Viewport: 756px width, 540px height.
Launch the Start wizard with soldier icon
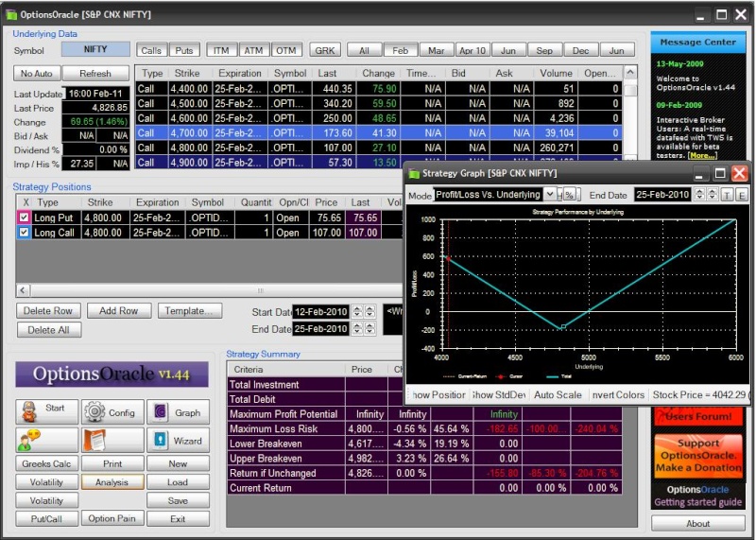pyautogui.click(x=46, y=411)
